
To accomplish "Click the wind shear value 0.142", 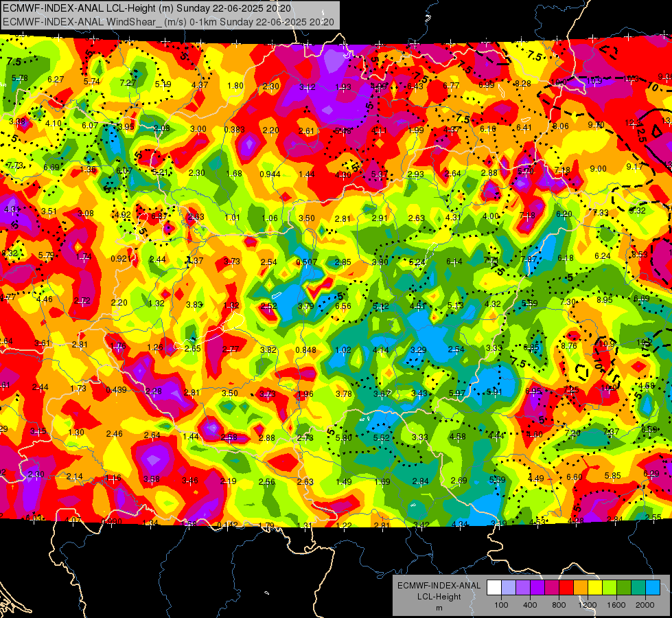I will (x=228, y=525).
